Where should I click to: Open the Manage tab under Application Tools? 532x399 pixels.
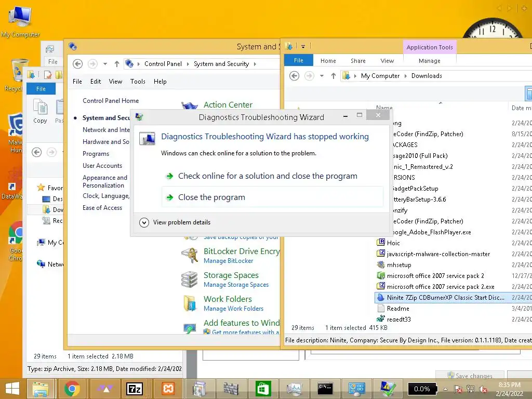point(430,61)
